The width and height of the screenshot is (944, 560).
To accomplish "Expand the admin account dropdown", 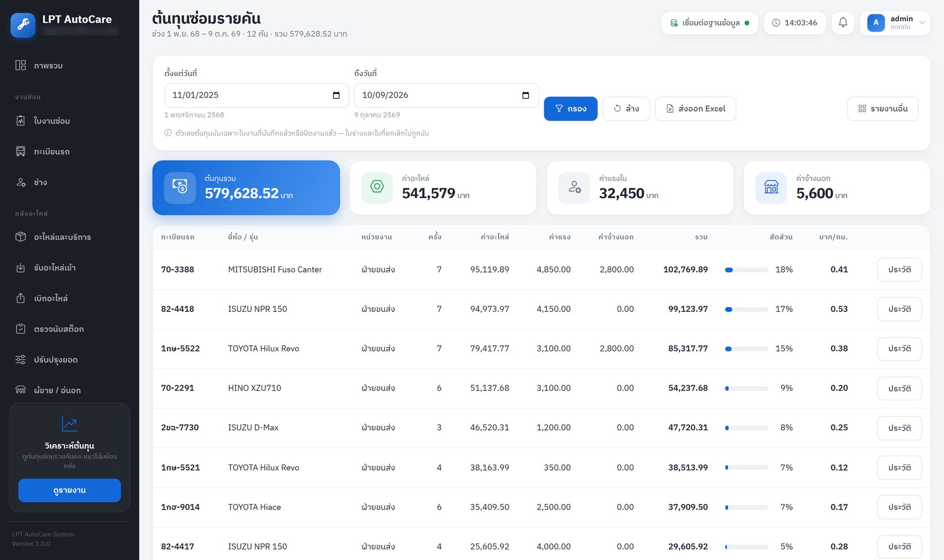I will coord(922,23).
